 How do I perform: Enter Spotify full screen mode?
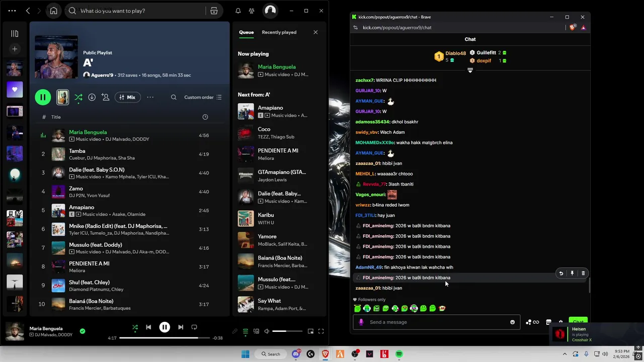(321, 331)
